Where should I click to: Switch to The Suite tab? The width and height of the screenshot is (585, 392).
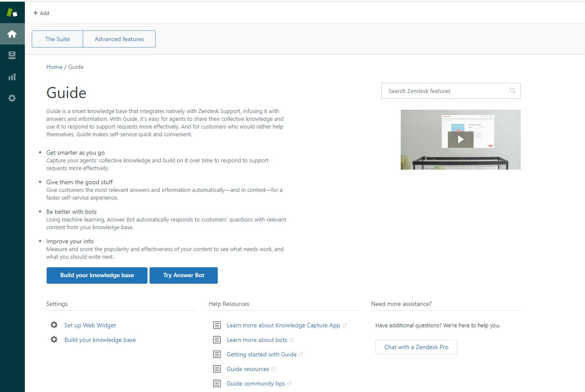[57, 39]
